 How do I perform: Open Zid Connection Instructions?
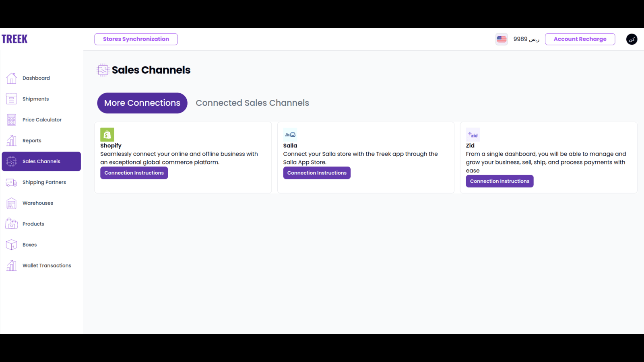click(500, 181)
